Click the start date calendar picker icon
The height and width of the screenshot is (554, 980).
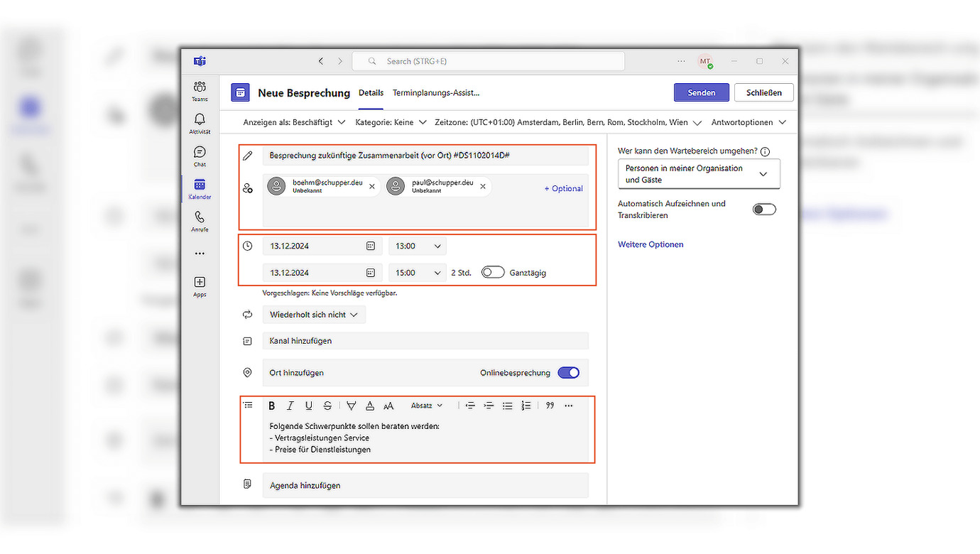tap(370, 246)
